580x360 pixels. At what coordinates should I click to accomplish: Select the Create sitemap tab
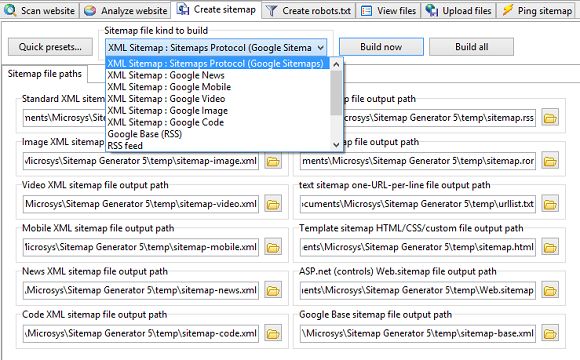[216, 9]
